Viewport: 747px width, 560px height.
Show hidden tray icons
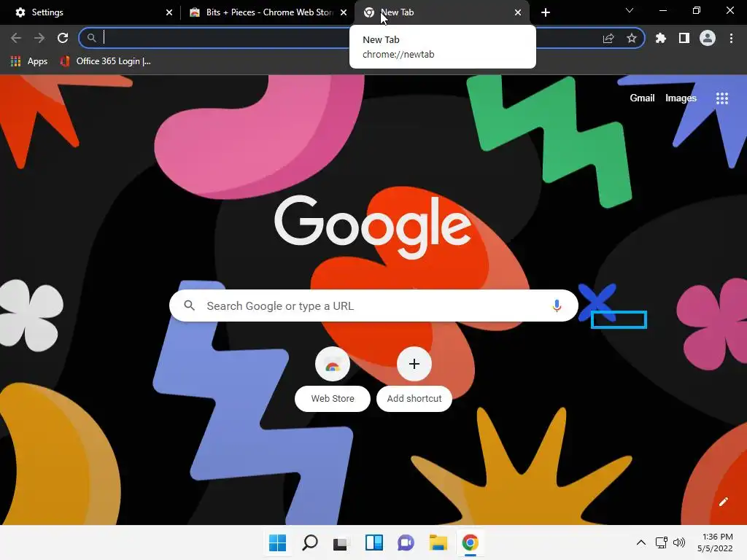point(641,542)
